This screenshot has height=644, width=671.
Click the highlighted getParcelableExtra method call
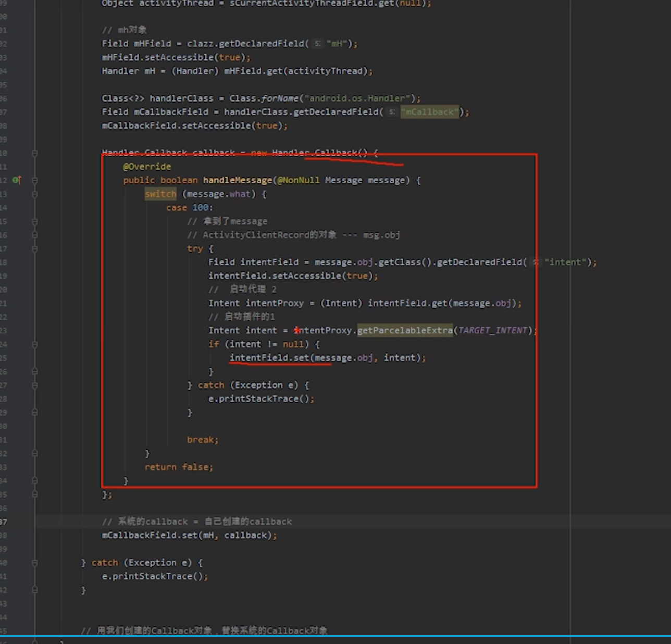405,331
